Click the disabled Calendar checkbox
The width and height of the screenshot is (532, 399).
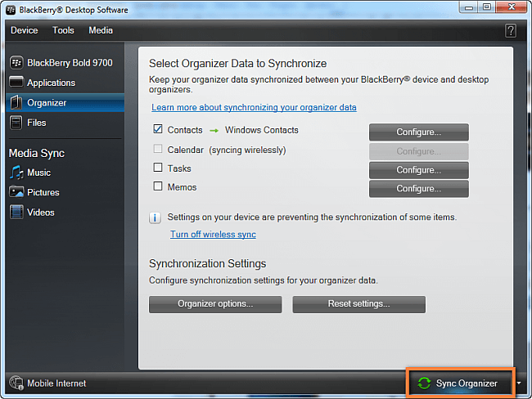158,149
